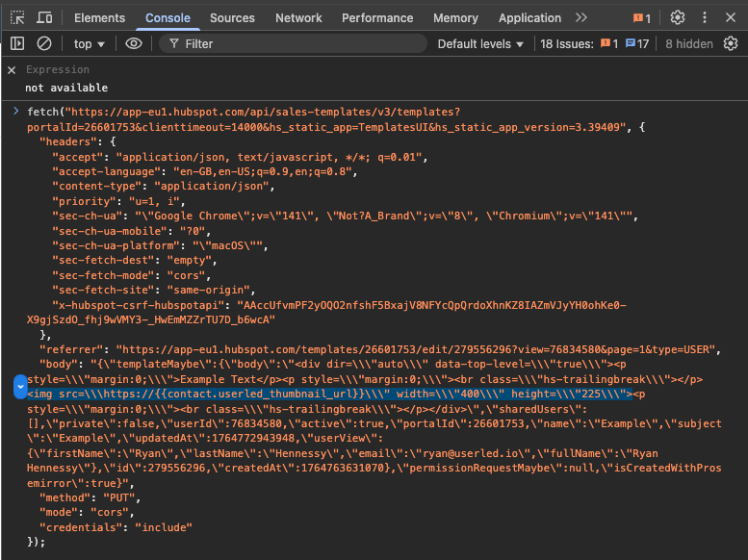Activate the inspect element picker icon

pos(17,17)
